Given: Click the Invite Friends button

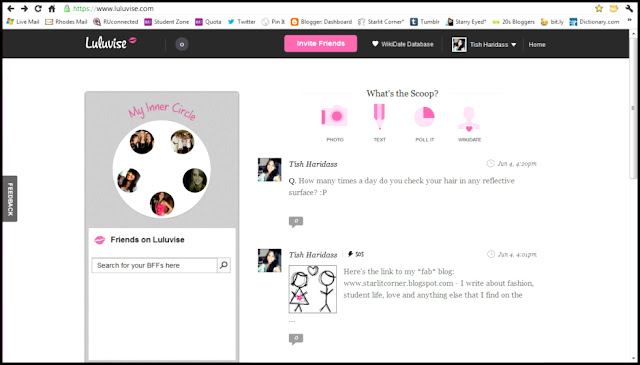Looking at the screenshot, I should point(320,44).
